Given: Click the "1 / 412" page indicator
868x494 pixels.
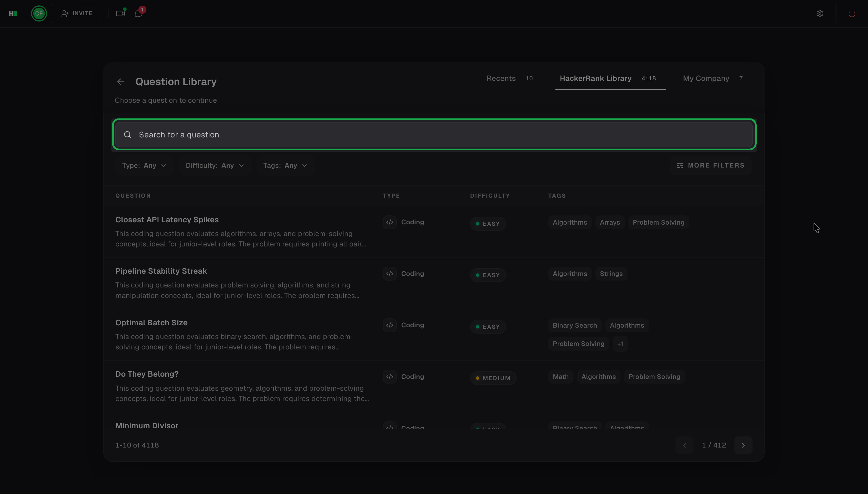Looking at the screenshot, I should pos(714,445).
